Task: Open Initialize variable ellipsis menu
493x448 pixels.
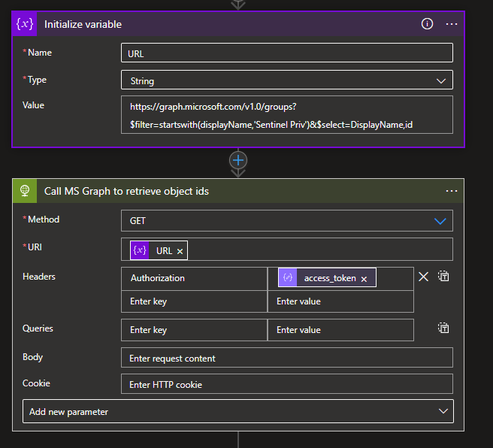Action: pos(451,24)
